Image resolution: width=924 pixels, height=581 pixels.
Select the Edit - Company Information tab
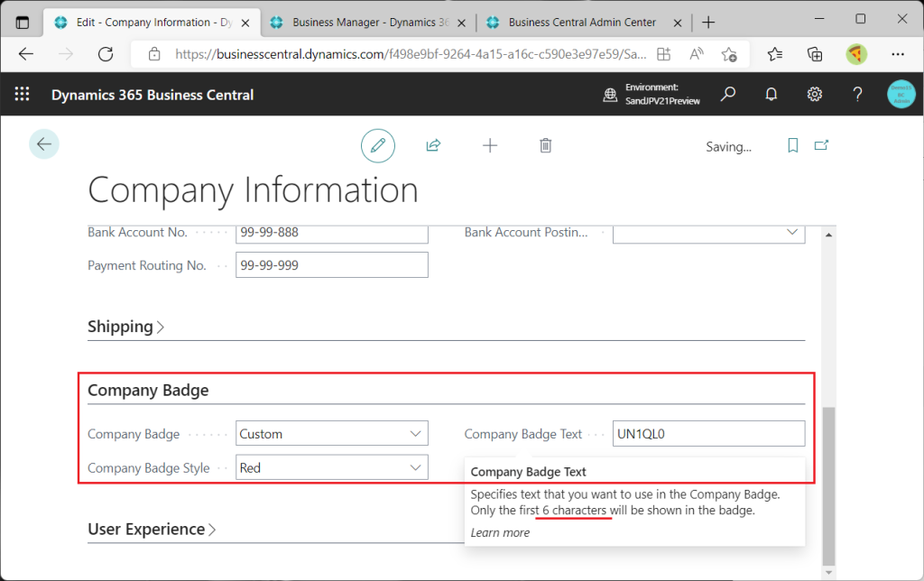tap(152, 23)
